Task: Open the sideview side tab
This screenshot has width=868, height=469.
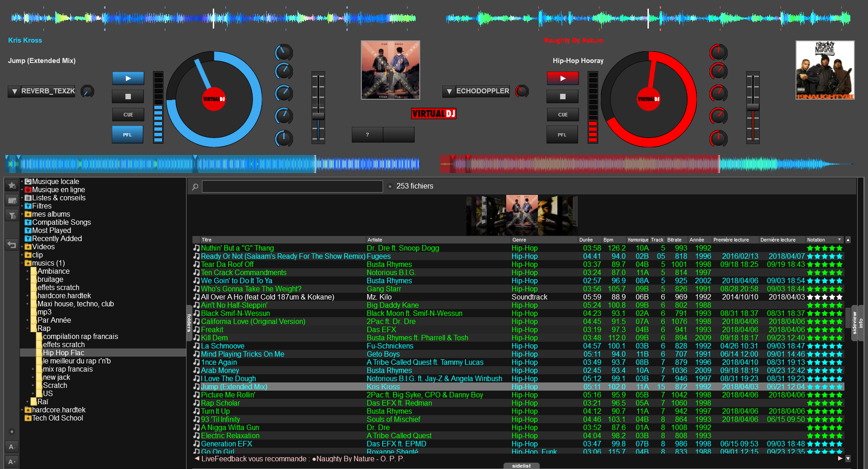Action: click(x=855, y=323)
